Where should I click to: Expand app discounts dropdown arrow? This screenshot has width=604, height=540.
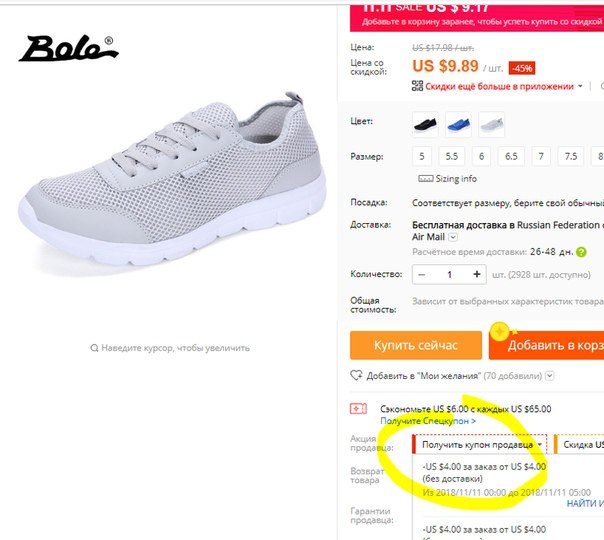pos(580,86)
